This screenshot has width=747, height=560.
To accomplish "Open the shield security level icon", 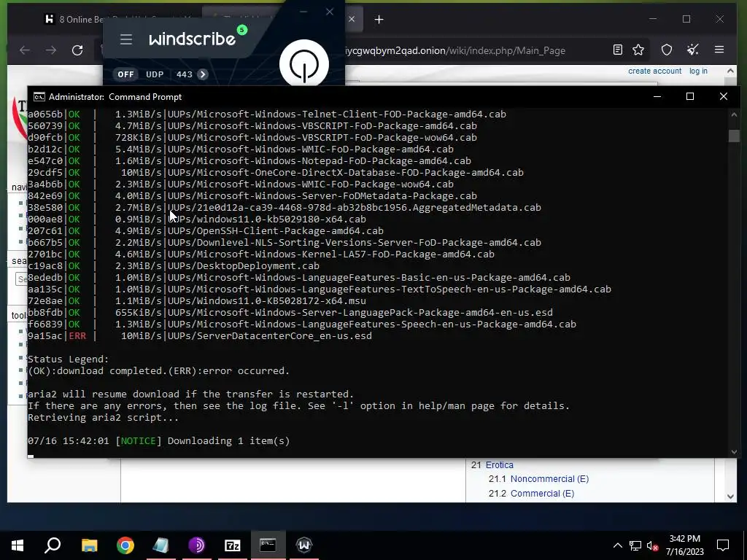I will click(x=667, y=50).
